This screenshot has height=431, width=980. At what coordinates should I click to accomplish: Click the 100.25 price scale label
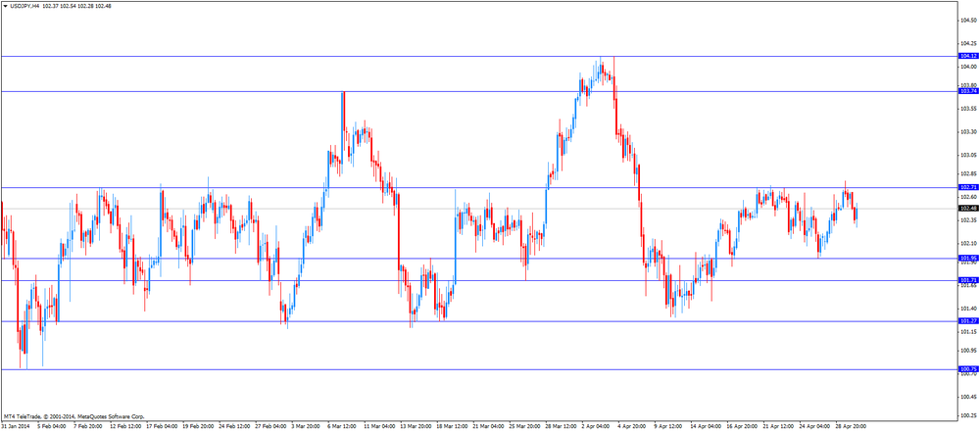(x=969, y=416)
